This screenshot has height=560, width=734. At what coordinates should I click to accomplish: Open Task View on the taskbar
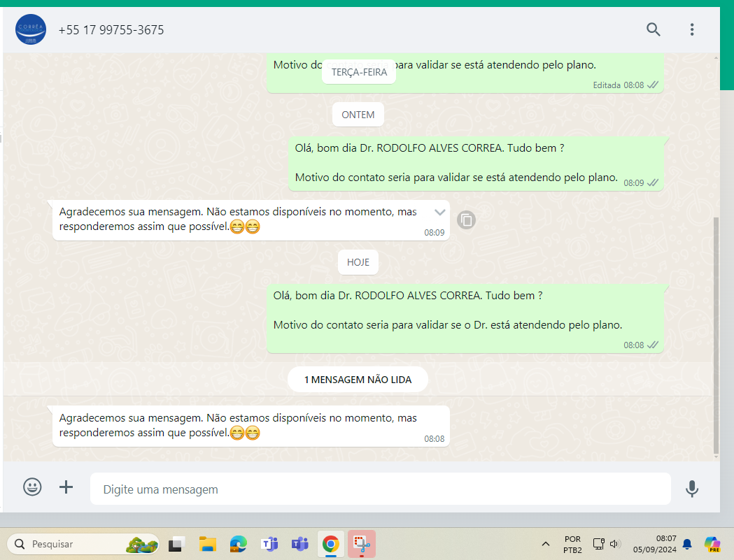tap(176, 544)
